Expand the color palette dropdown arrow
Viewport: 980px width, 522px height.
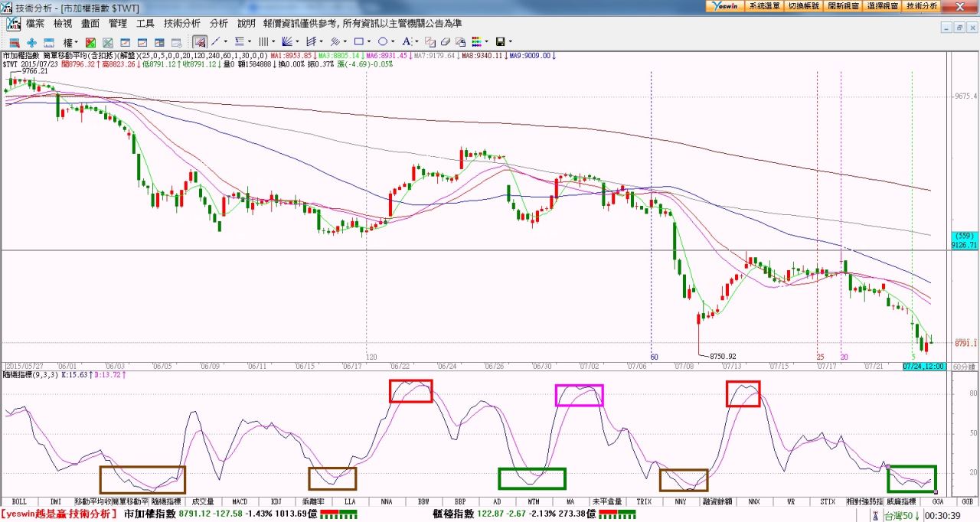click(487, 42)
